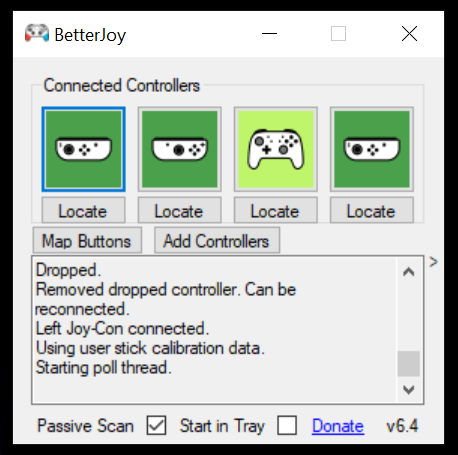Select the first Joy-Con controller icon
The width and height of the screenshot is (458, 455).
(83, 149)
